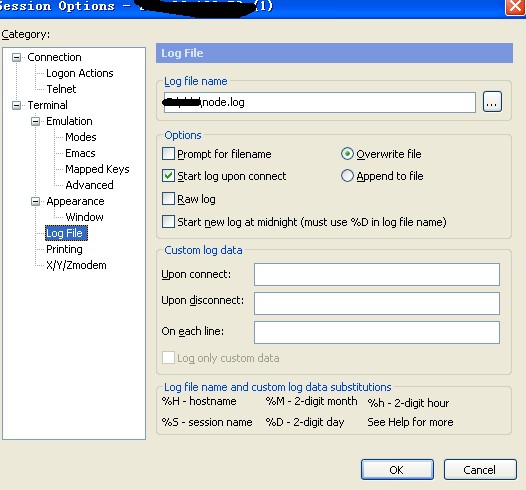Open Emulation settings

69,121
